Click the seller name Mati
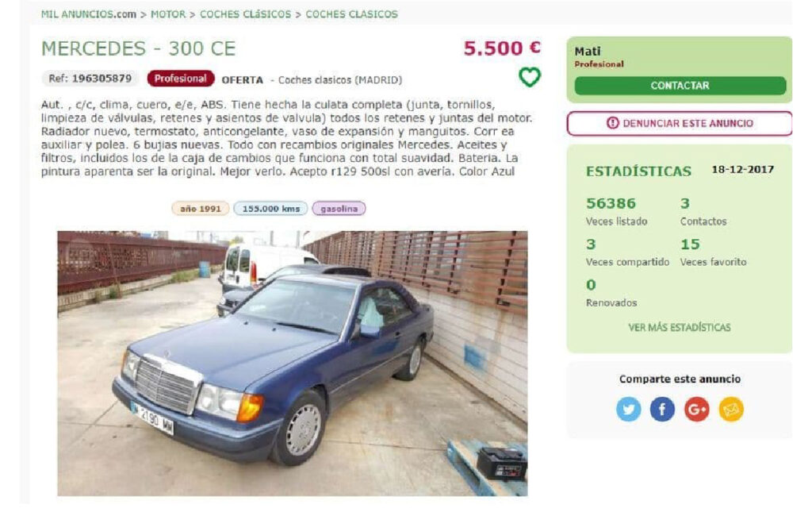 pyautogui.click(x=588, y=52)
